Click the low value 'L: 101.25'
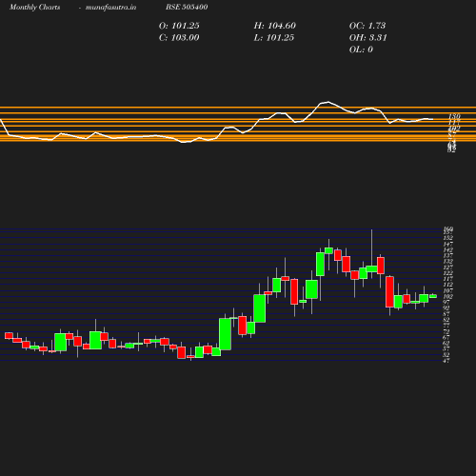 tap(274, 38)
